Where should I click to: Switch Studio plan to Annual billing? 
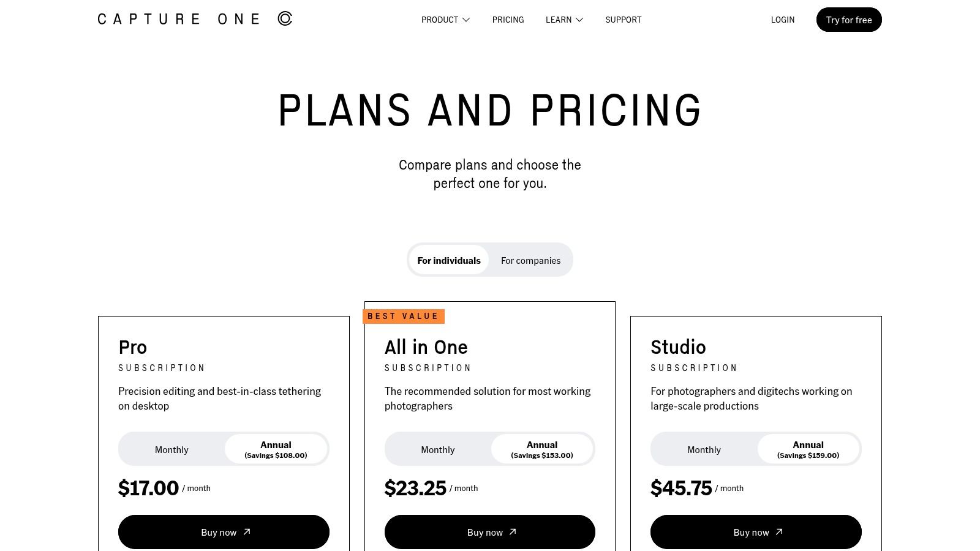click(808, 449)
